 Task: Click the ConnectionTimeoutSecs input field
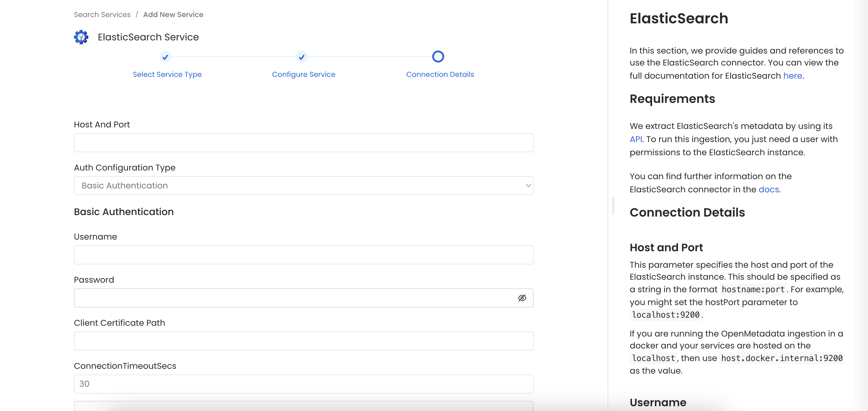(x=304, y=384)
